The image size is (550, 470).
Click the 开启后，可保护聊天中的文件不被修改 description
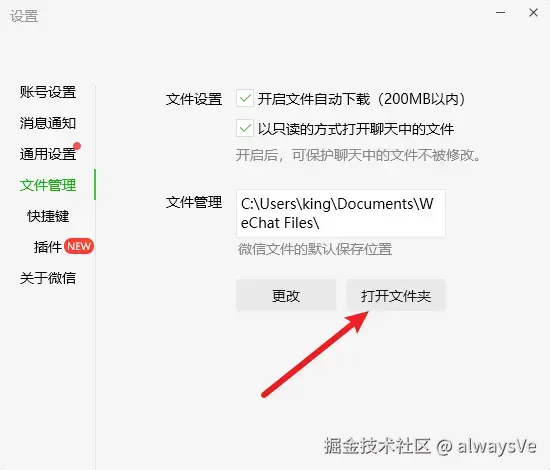click(358, 155)
